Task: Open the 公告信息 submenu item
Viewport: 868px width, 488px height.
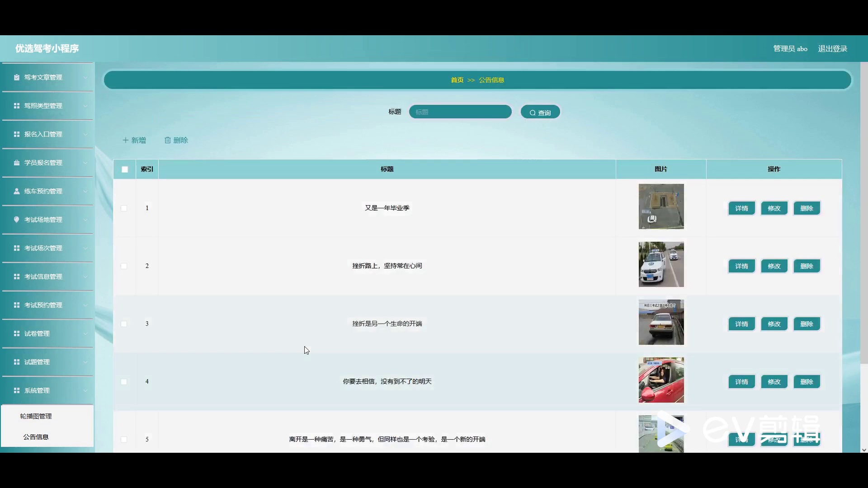Action: click(x=47, y=437)
